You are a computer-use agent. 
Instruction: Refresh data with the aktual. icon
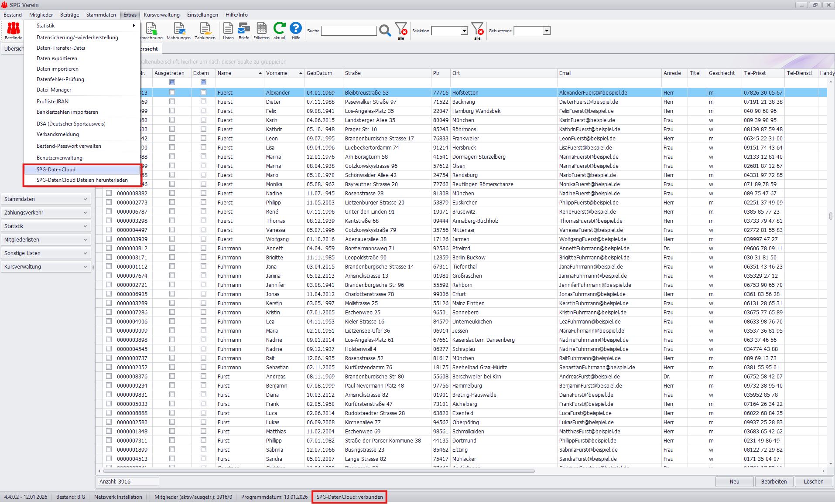click(x=280, y=31)
